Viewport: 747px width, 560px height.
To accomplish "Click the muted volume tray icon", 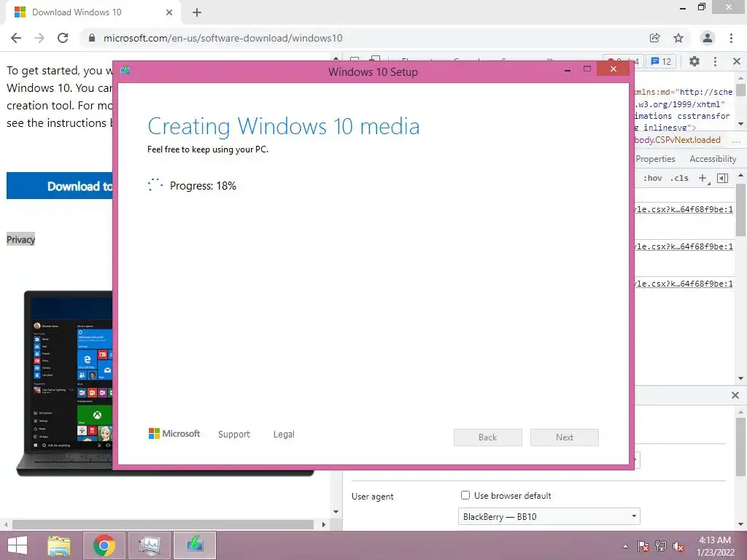I will tap(678, 546).
